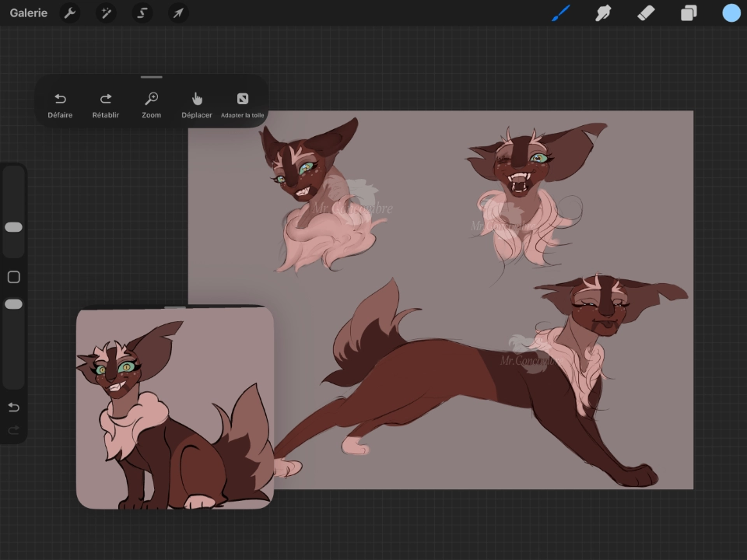747x560 pixels.
Task: Tap Défaire in the floating menu
Action: (x=60, y=105)
